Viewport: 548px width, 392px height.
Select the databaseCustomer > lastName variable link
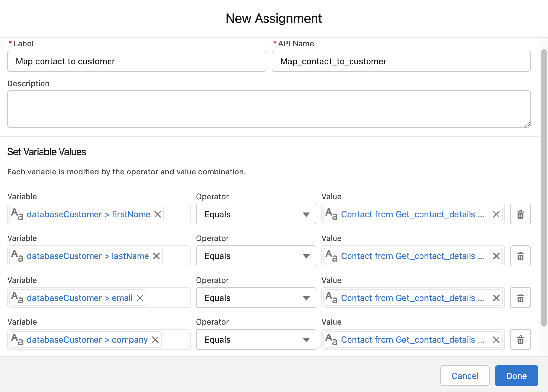tap(87, 256)
